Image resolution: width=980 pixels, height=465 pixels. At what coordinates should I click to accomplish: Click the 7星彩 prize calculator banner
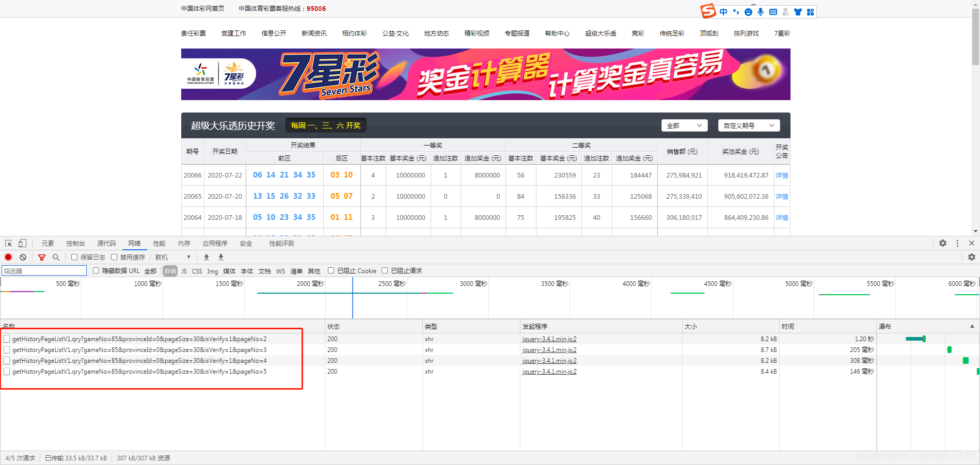(x=485, y=74)
